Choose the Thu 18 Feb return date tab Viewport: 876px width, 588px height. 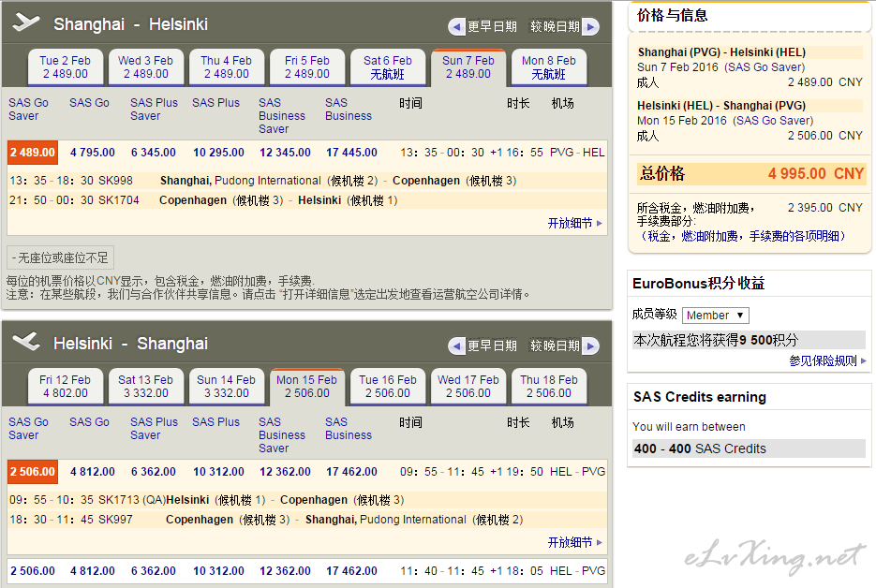click(549, 387)
